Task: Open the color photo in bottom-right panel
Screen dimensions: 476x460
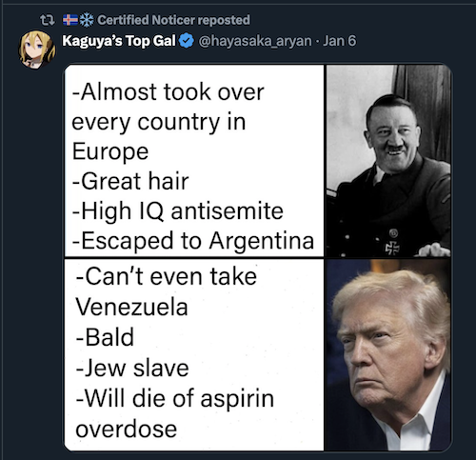Action: [388, 354]
